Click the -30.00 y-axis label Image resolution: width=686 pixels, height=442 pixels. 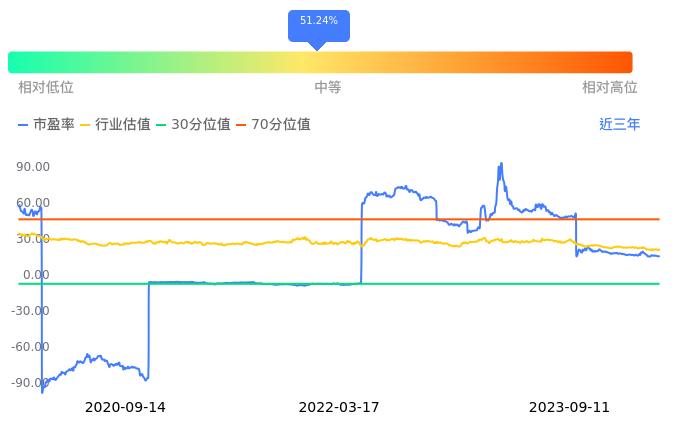(31, 311)
